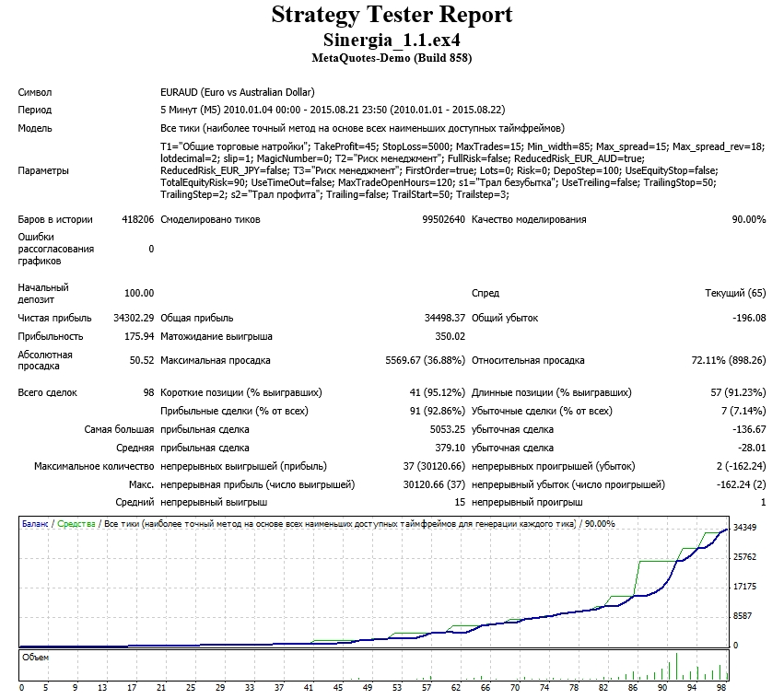The image size is (784, 699).
Task: Click chart x-axis label '98'
Action: pyautogui.click(x=721, y=688)
